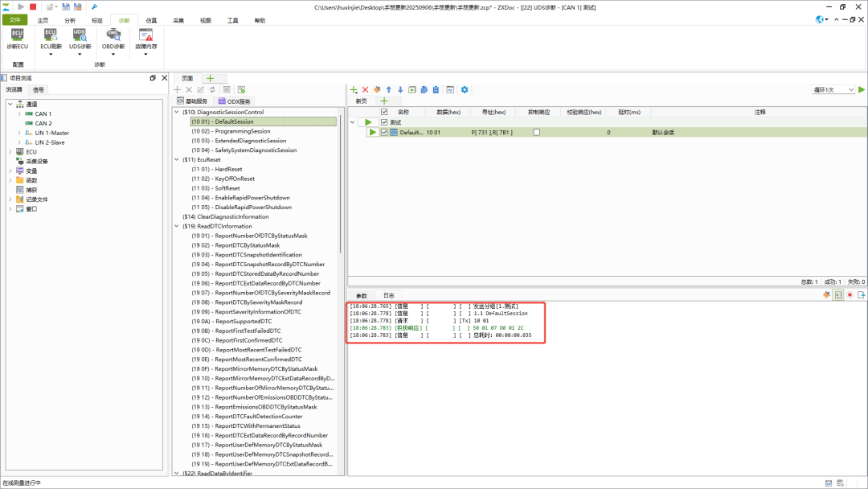
Task: Open the 诊断ECU configuration tool
Action: [x=17, y=37]
